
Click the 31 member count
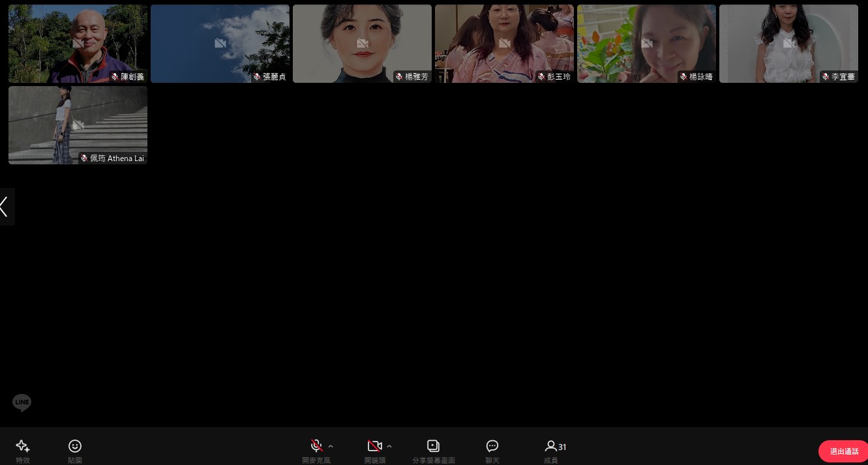click(x=562, y=447)
